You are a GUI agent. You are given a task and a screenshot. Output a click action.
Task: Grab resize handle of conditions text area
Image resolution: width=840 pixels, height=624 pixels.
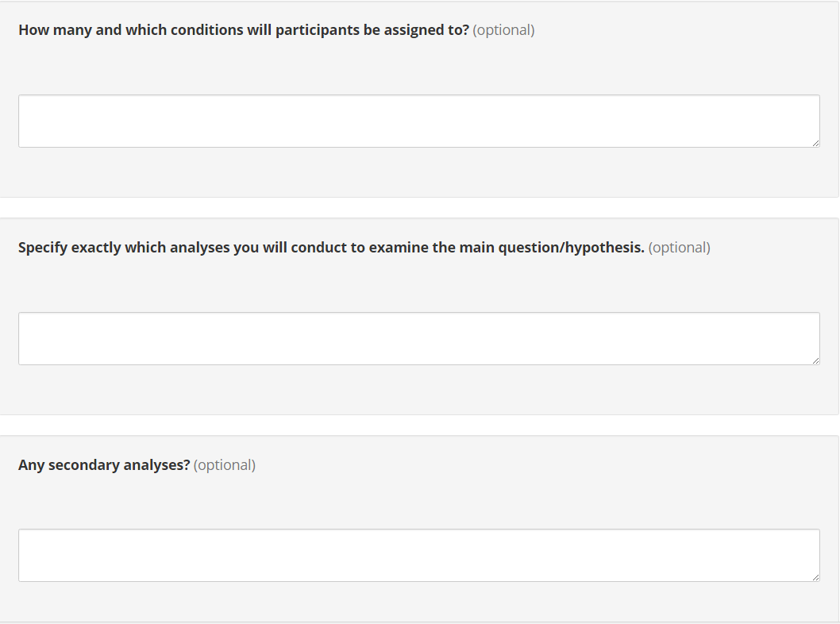(x=815, y=143)
